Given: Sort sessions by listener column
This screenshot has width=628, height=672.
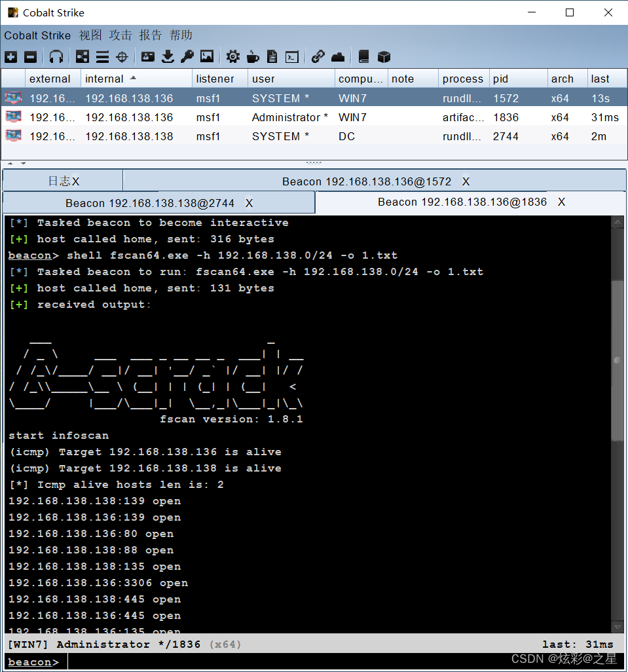Looking at the screenshot, I should click(x=220, y=79).
